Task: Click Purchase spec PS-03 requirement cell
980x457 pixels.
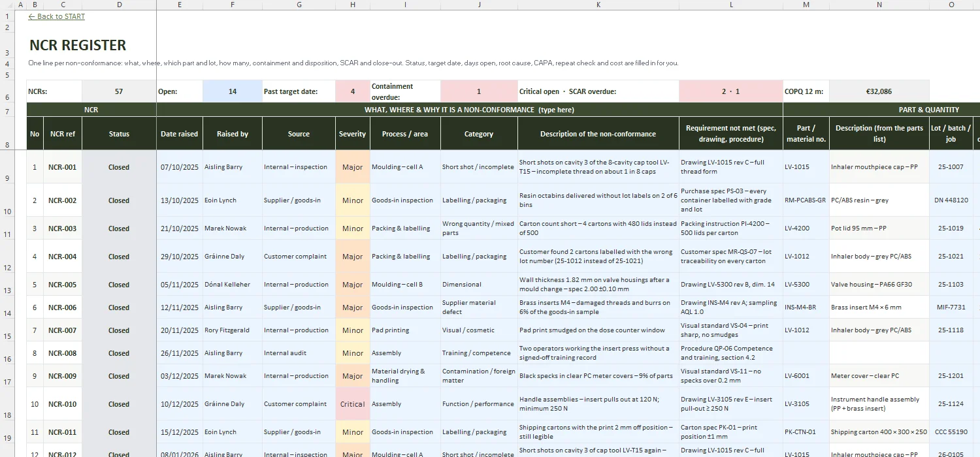Action: point(731,200)
